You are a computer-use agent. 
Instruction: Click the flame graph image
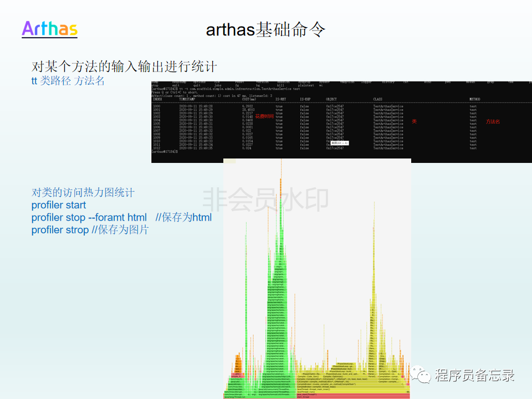317,279
